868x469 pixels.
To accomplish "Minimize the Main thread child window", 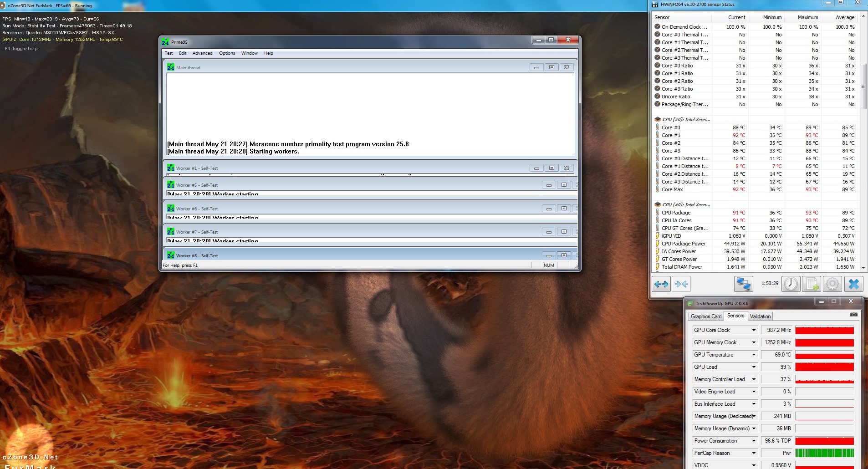I will tap(536, 67).
